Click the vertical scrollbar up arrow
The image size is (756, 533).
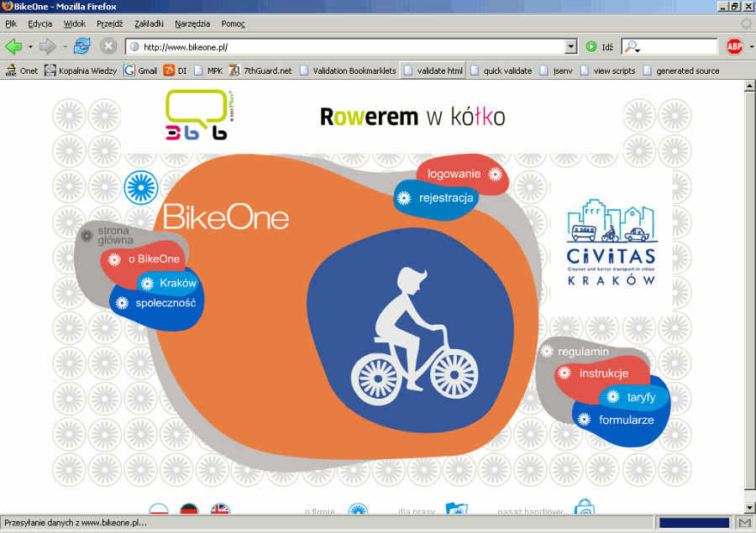pos(750,86)
